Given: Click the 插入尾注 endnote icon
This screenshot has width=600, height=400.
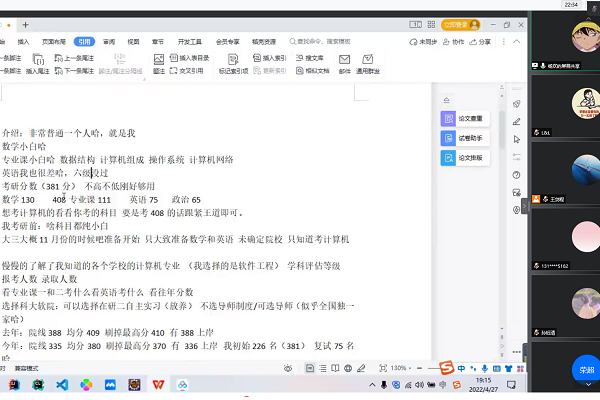Looking at the screenshot, I should coord(37,72).
